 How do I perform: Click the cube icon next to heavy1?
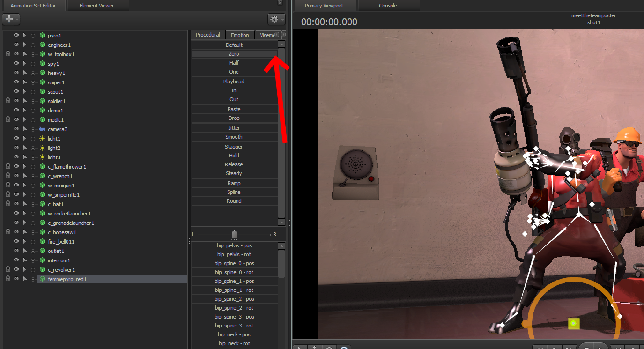click(42, 73)
